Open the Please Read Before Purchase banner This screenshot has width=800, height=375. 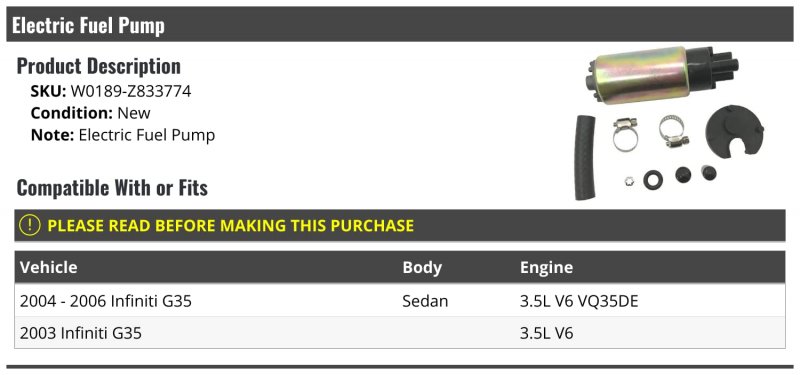399,225
